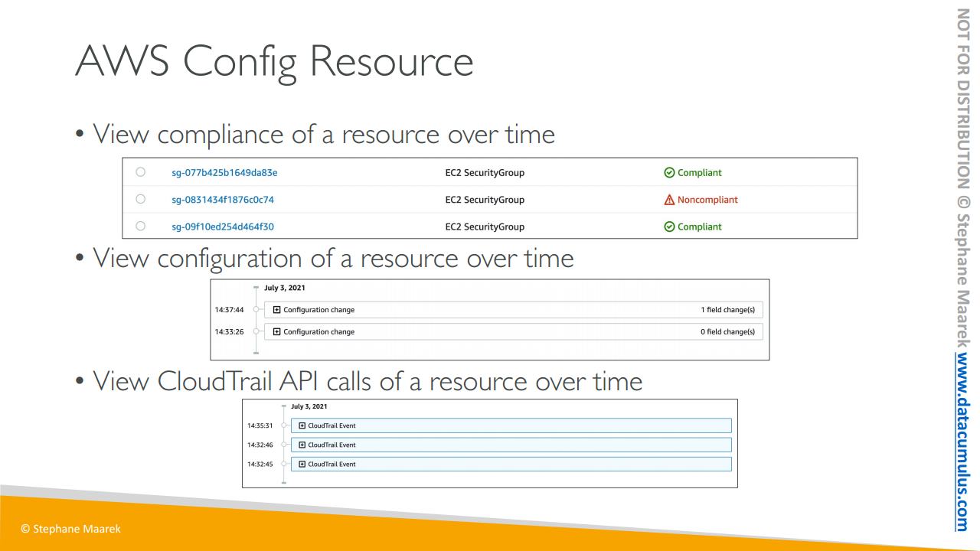
Task: Click the 14:33:26 timestamp label
Action: 229,331
